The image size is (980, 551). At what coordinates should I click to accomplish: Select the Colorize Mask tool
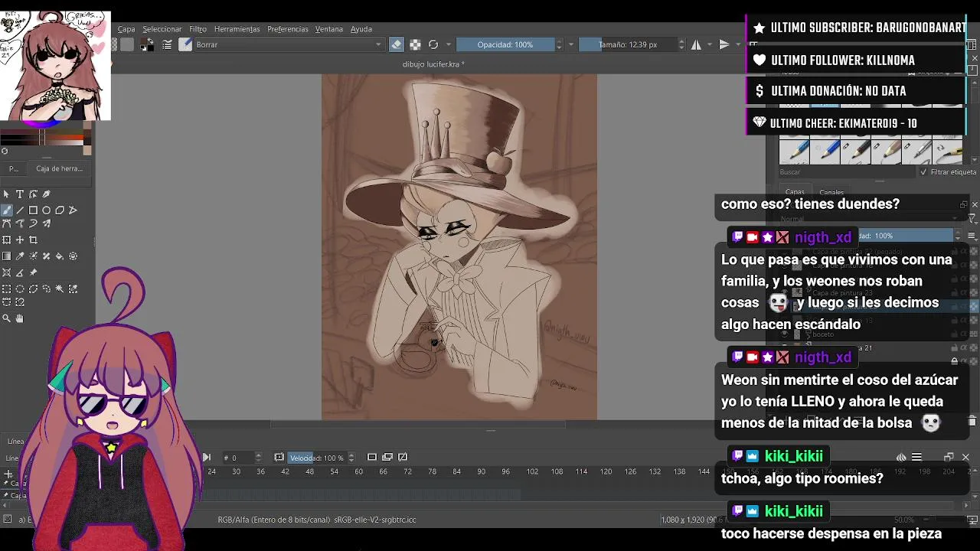[x=33, y=256]
